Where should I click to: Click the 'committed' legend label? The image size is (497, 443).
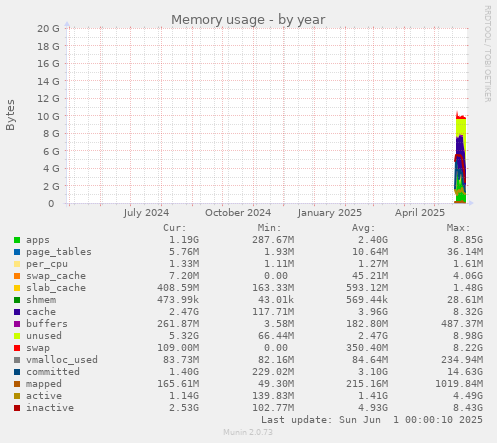click(x=53, y=372)
